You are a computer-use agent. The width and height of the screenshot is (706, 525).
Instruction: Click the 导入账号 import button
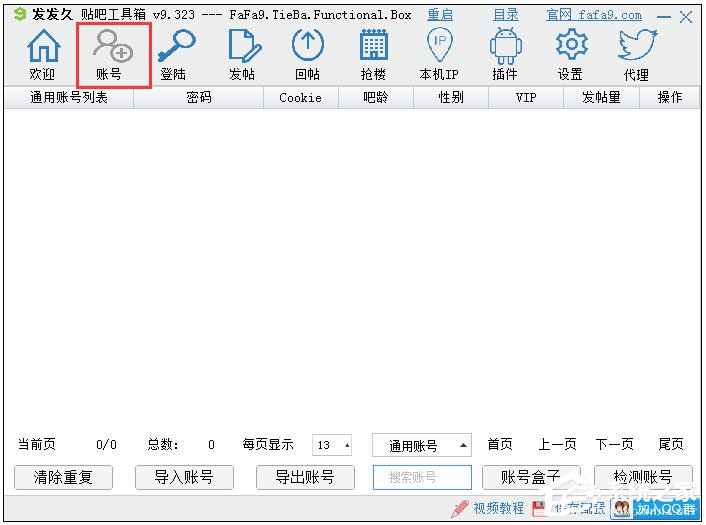[184, 477]
